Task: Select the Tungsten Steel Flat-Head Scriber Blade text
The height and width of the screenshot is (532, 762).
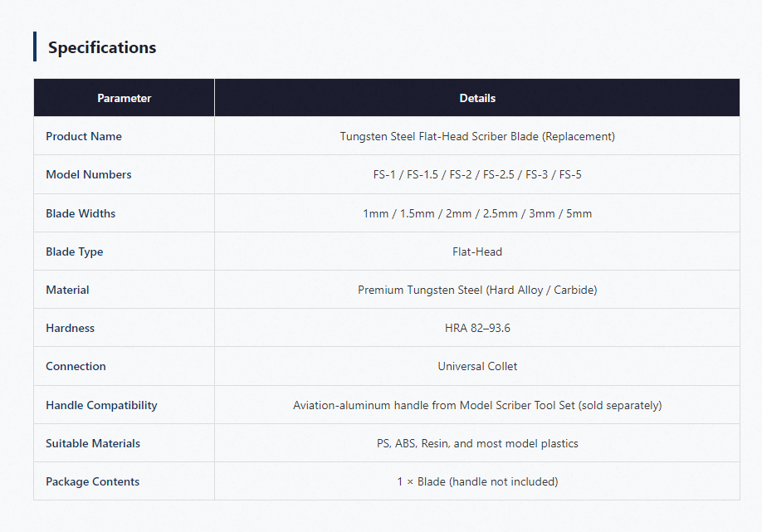Action: [x=477, y=136]
